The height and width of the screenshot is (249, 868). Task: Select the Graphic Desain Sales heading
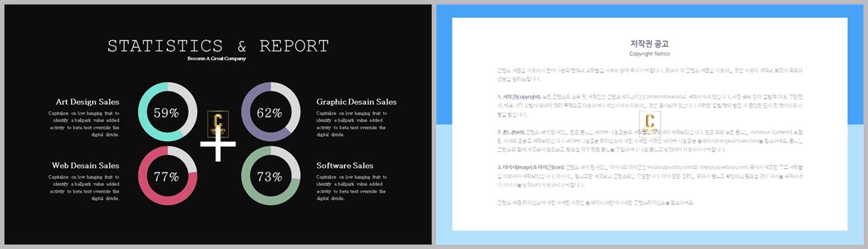(x=357, y=102)
